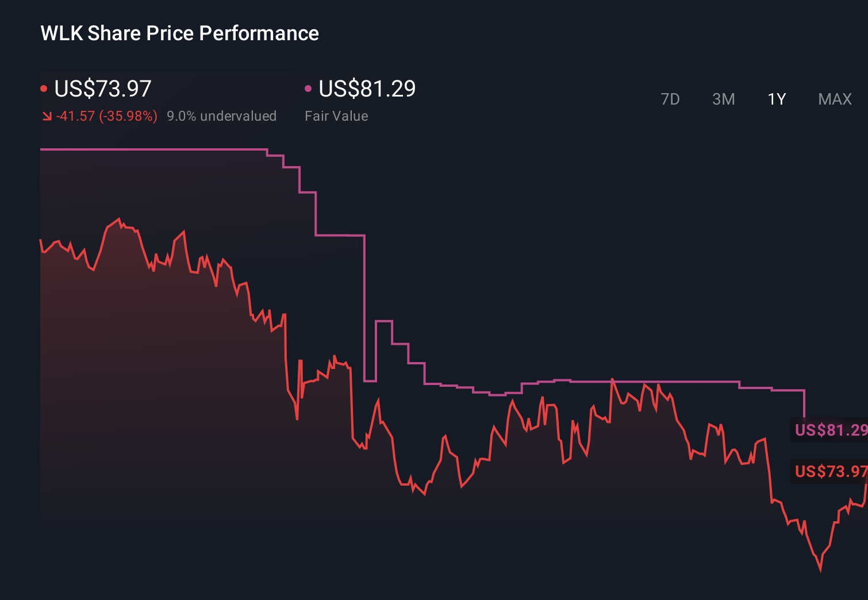The height and width of the screenshot is (600, 868).
Task: Click the WLK Share Price Performance title
Action: (179, 33)
